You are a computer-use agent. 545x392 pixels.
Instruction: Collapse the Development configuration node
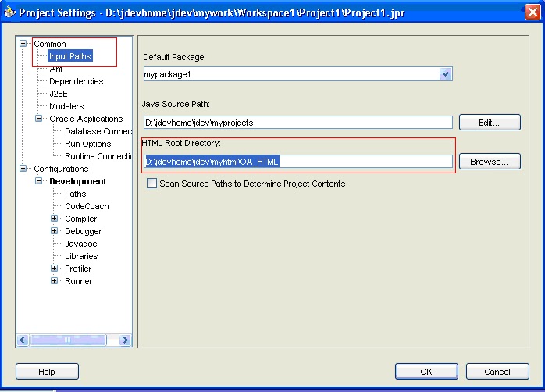38,181
